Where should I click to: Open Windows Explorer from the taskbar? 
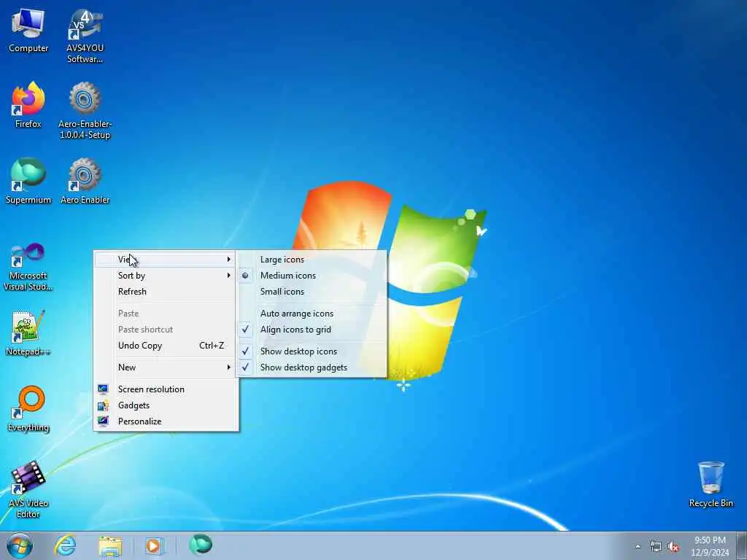pyautogui.click(x=110, y=545)
